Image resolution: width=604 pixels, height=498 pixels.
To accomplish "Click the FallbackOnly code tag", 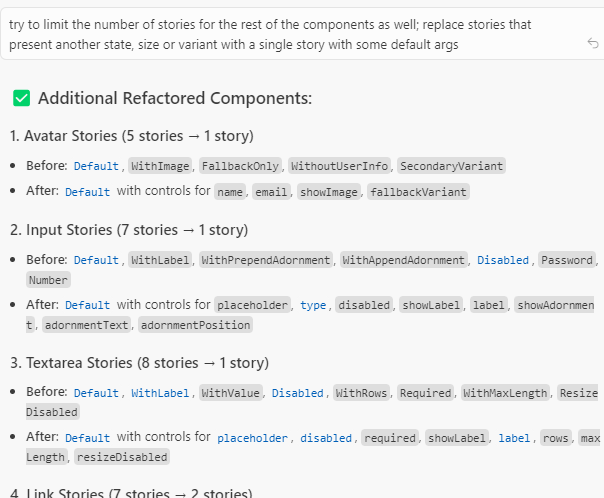I will [x=239, y=166].
